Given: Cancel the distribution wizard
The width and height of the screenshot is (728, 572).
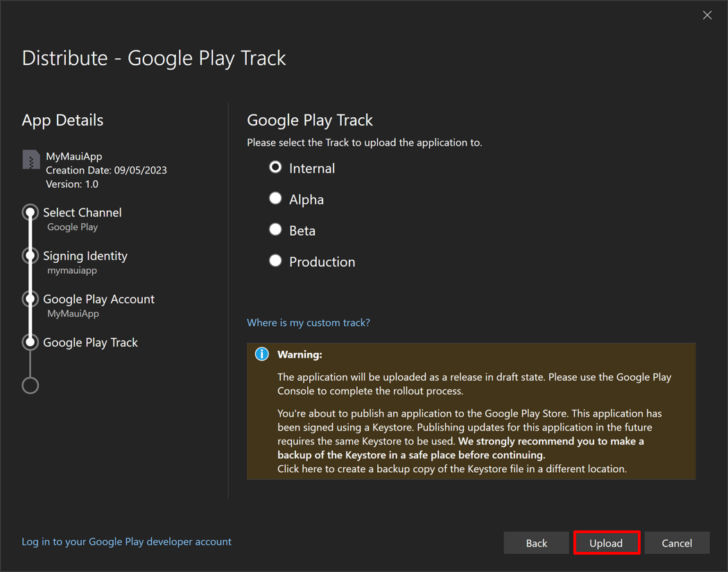Looking at the screenshot, I should point(677,543).
